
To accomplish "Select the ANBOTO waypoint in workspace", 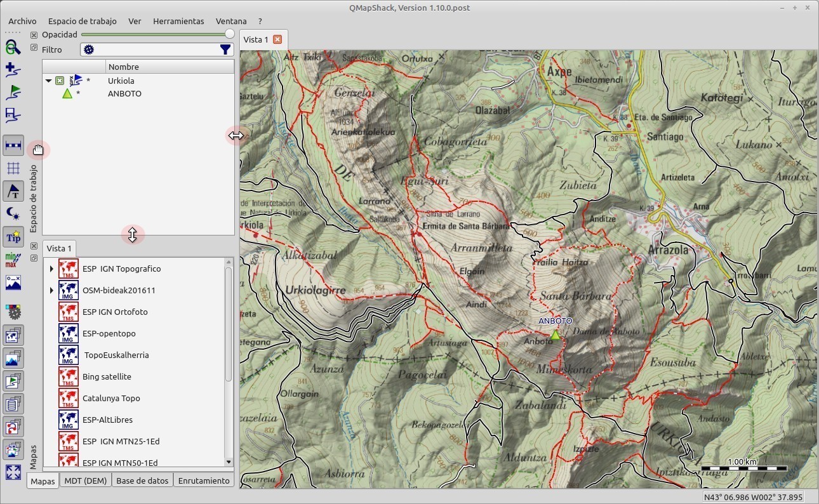I will [138, 93].
